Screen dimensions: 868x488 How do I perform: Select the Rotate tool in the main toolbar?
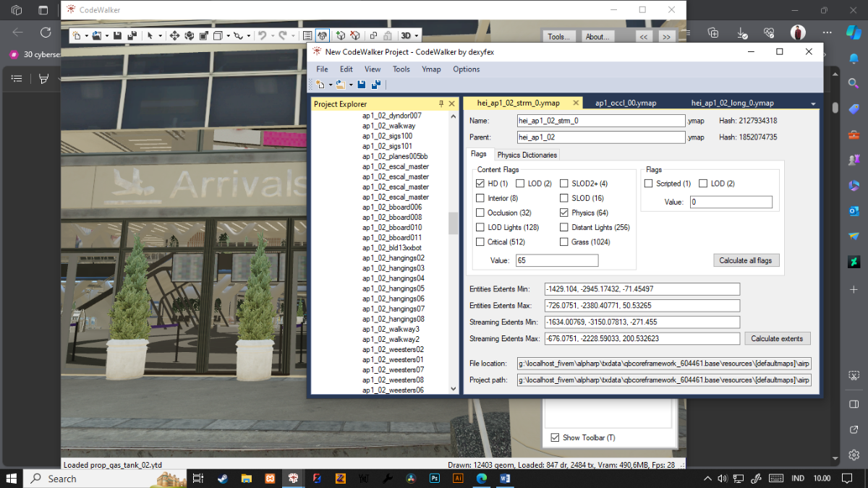(189, 35)
